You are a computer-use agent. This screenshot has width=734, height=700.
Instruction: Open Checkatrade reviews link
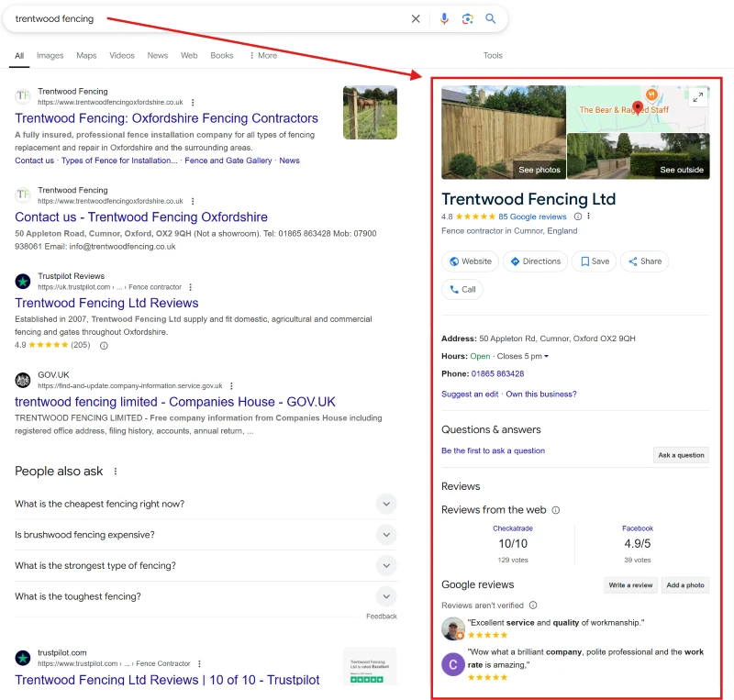click(x=513, y=528)
